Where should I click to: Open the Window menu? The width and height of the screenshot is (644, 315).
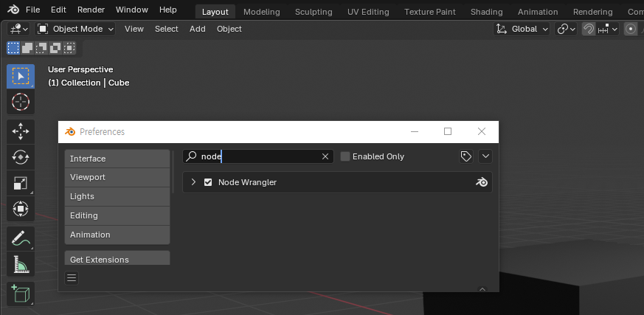[132, 10]
